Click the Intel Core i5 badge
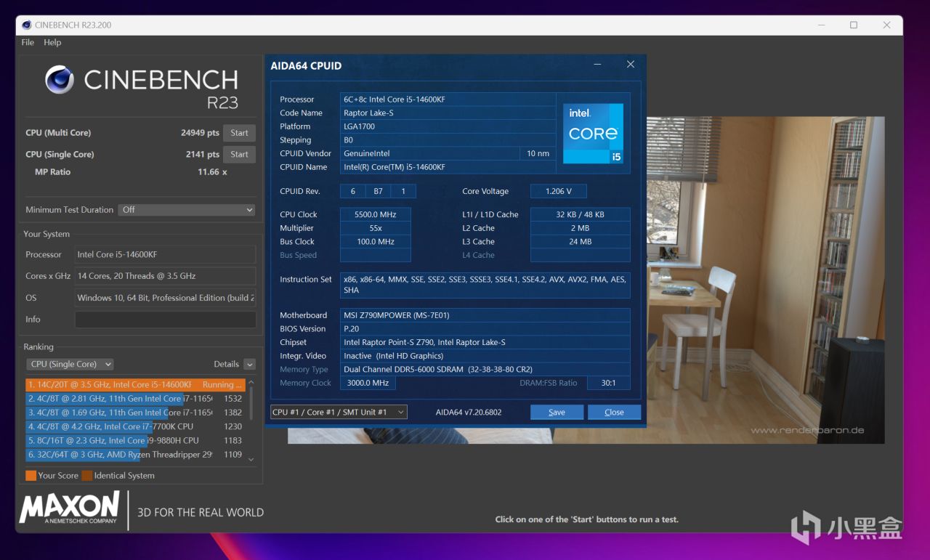The height and width of the screenshot is (560, 930). tap(593, 133)
